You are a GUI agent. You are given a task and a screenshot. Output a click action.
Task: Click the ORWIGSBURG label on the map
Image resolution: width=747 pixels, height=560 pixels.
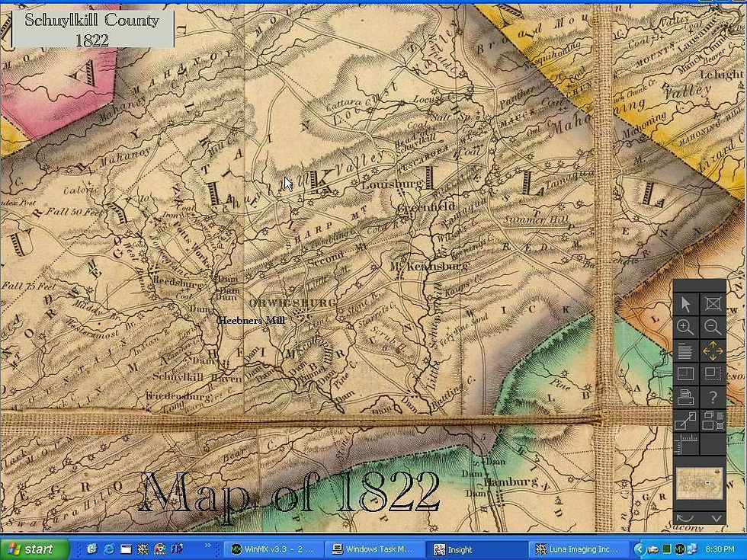pos(293,303)
